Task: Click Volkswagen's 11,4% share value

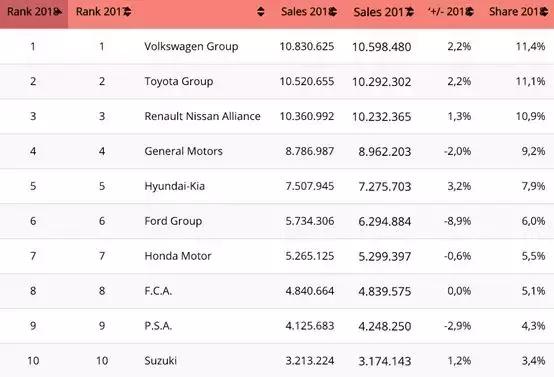Action: (530, 46)
